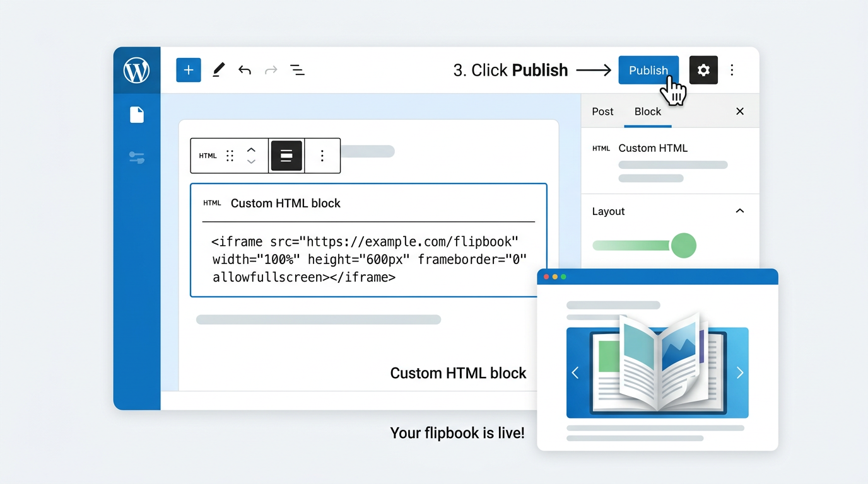This screenshot has width=868, height=484.
Task: Select the Block tab in the sidebar
Action: coord(647,111)
